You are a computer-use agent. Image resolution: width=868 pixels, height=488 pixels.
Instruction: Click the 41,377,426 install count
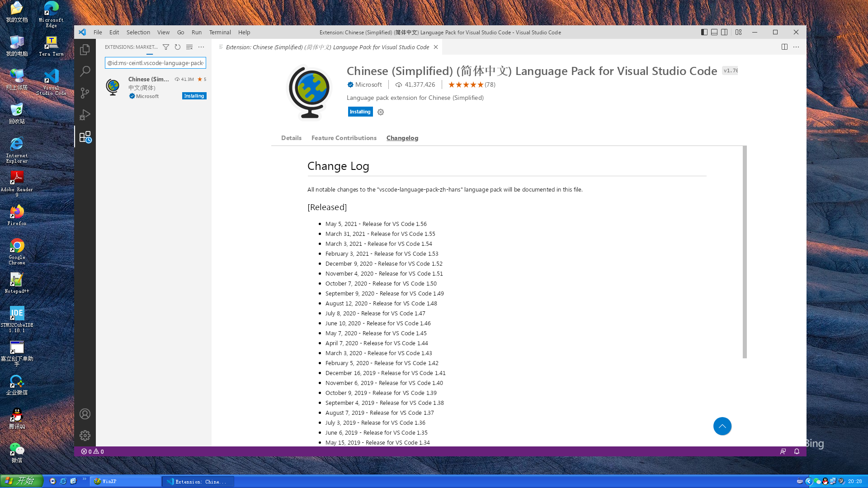coord(415,84)
